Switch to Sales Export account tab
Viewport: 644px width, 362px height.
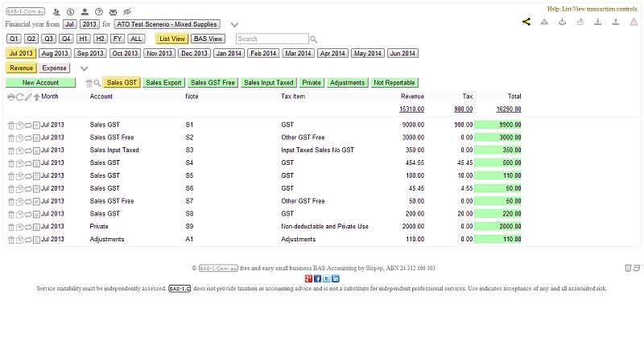click(x=164, y=83)
